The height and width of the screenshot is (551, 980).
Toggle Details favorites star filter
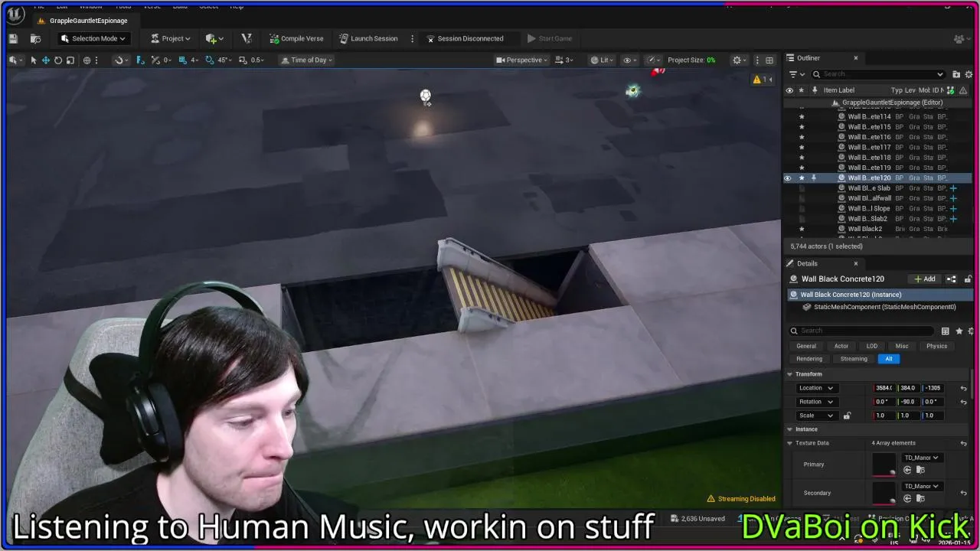pos(959,331)
